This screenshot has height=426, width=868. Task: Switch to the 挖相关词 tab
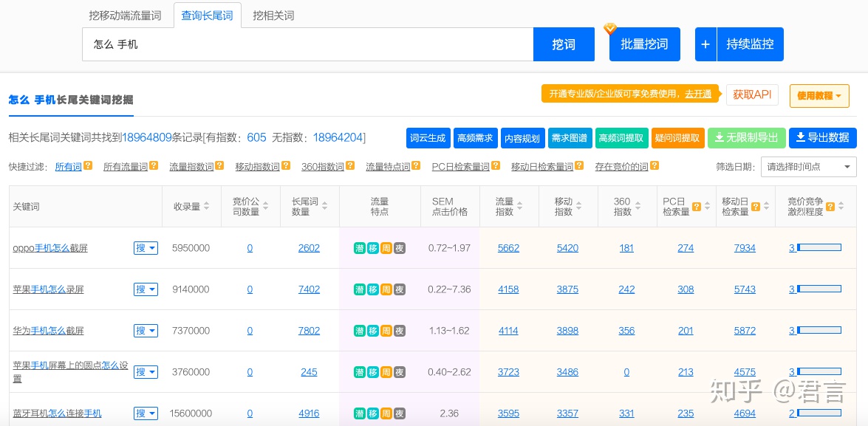tap(273, 16)
